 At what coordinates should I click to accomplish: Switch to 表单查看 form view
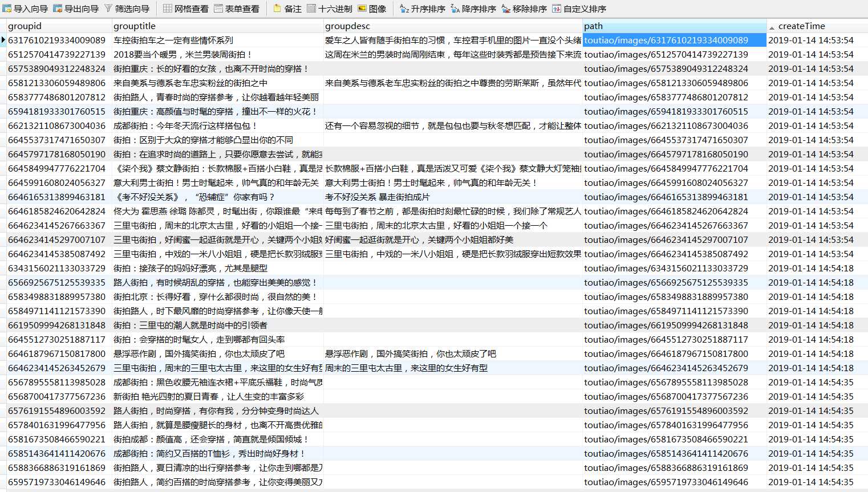coord(237,9)
